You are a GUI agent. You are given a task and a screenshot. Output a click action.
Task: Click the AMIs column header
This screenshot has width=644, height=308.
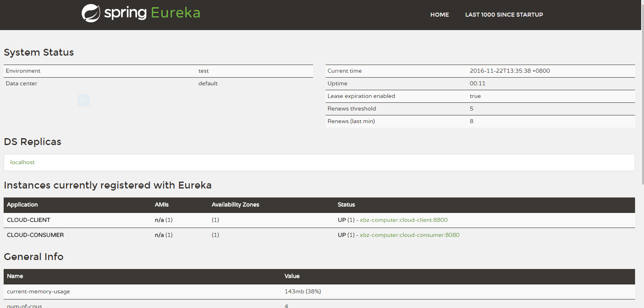(162, 205)
